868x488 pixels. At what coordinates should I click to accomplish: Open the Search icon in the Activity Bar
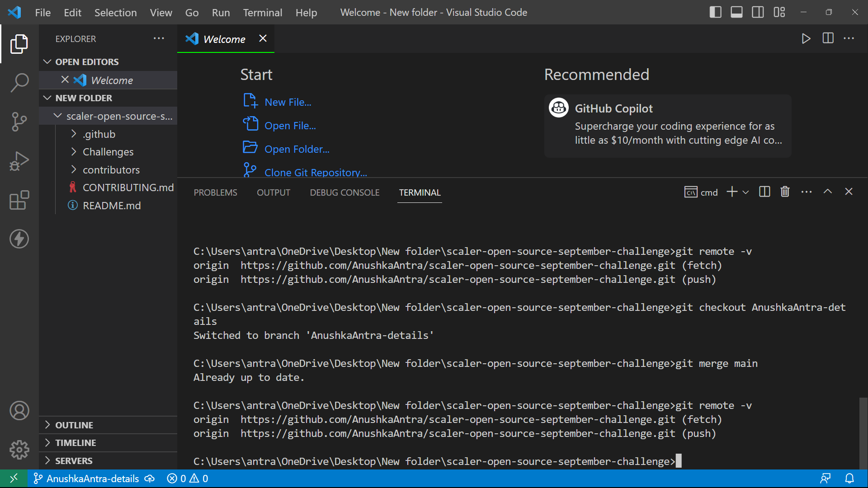[19, 83]
